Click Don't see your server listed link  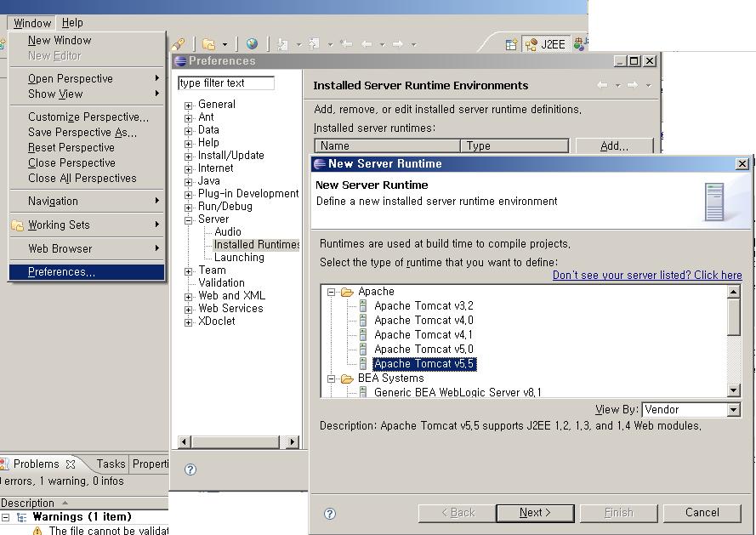tap(647, 276)
